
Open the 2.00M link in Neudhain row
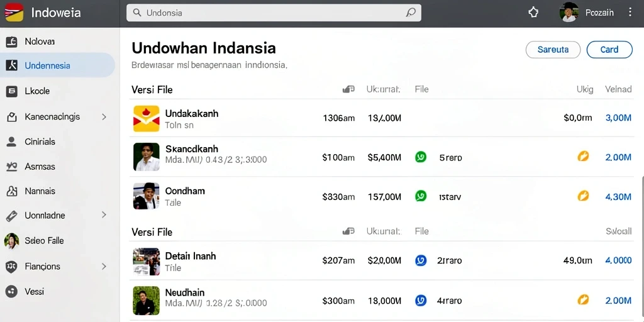pyautogui.click(x=618, y=301)
